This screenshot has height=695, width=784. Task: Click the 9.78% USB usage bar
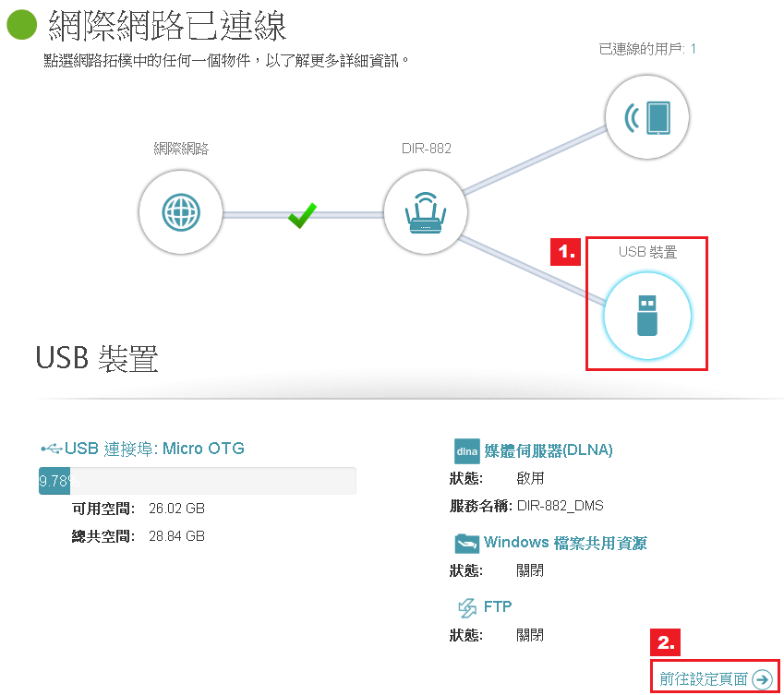[197, 481]
